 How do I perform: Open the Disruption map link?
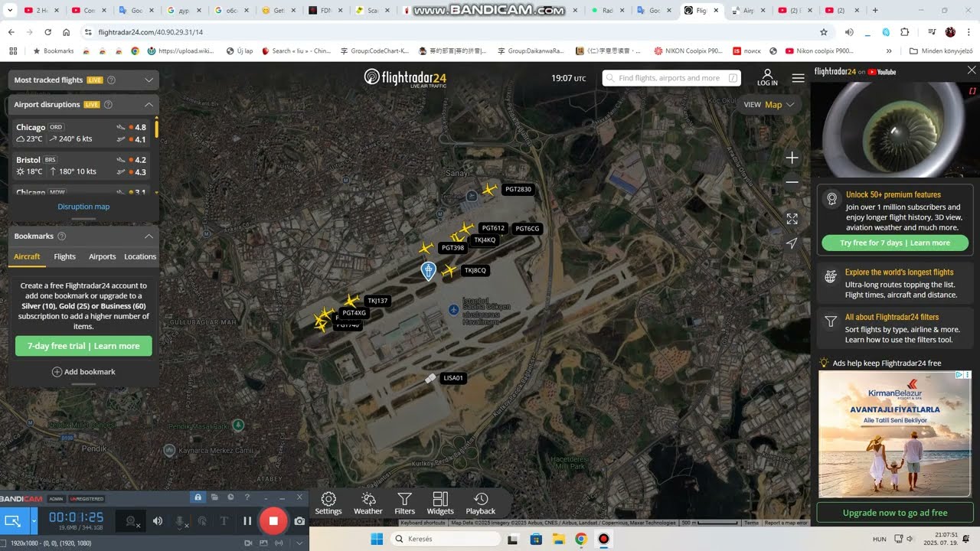point(83,207)
